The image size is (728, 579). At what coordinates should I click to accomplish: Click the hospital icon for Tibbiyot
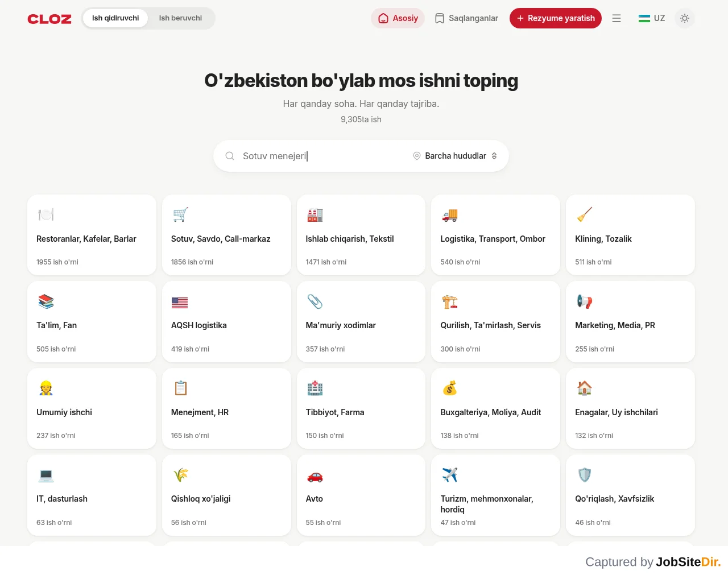(315, 388)
